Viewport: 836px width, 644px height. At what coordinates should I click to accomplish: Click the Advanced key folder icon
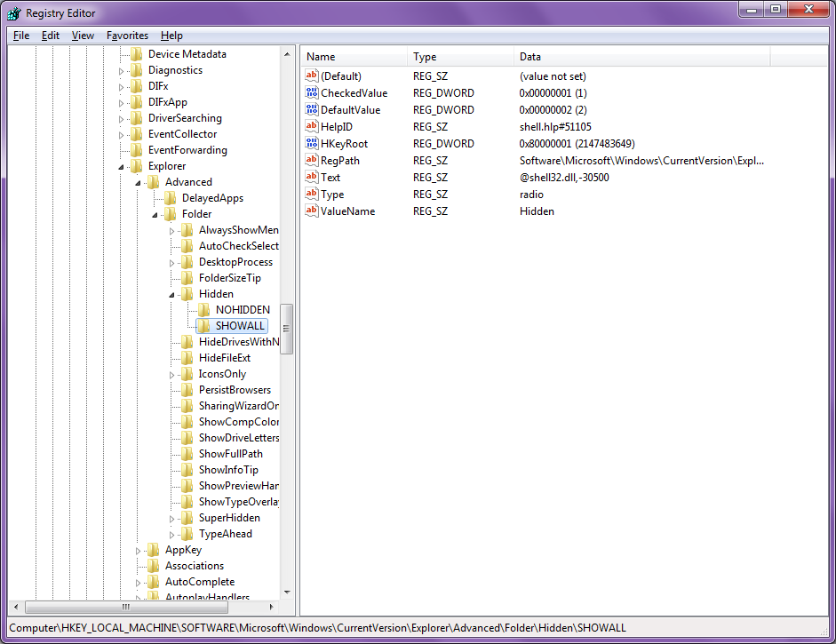click(x=153, y=182)
